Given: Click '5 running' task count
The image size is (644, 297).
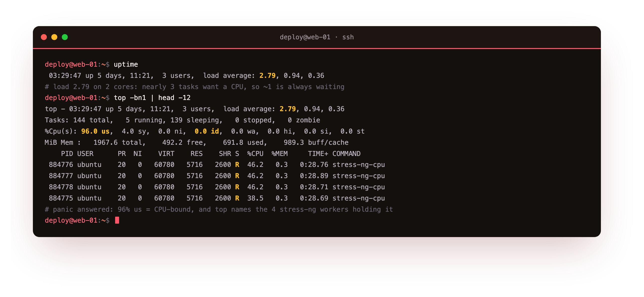Looking at the screenshot, I should tap(144, 120).
